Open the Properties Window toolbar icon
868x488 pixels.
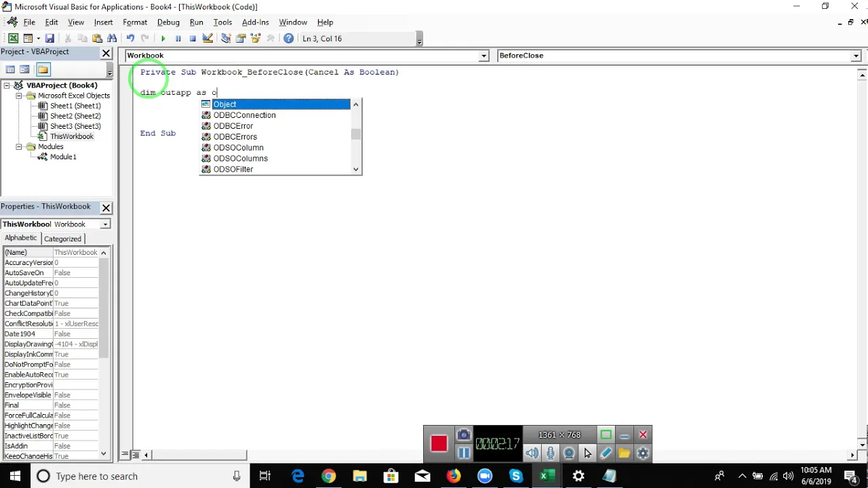point(241,39)
